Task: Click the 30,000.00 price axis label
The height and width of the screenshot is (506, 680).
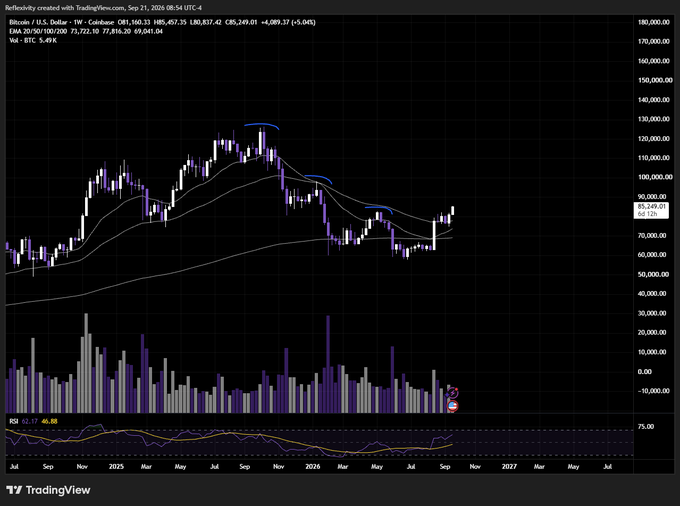Action: (x=652, y=313)
